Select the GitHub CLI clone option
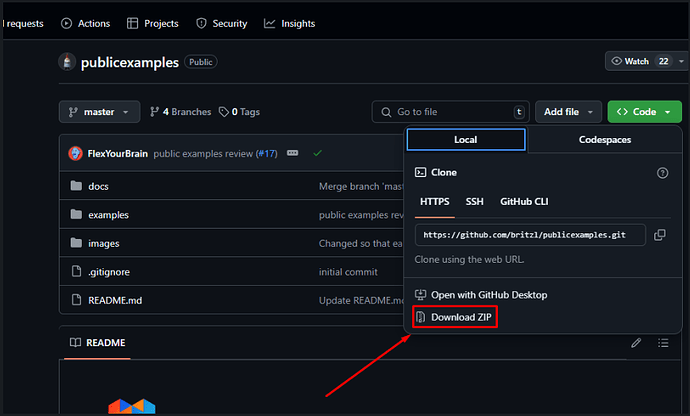The image size is (690, 416). [524, 202]
